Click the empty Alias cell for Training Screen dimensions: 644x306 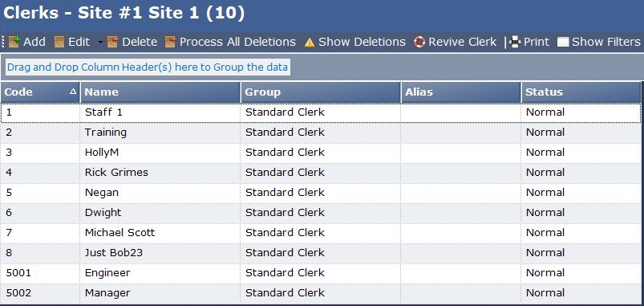point(461,133)
